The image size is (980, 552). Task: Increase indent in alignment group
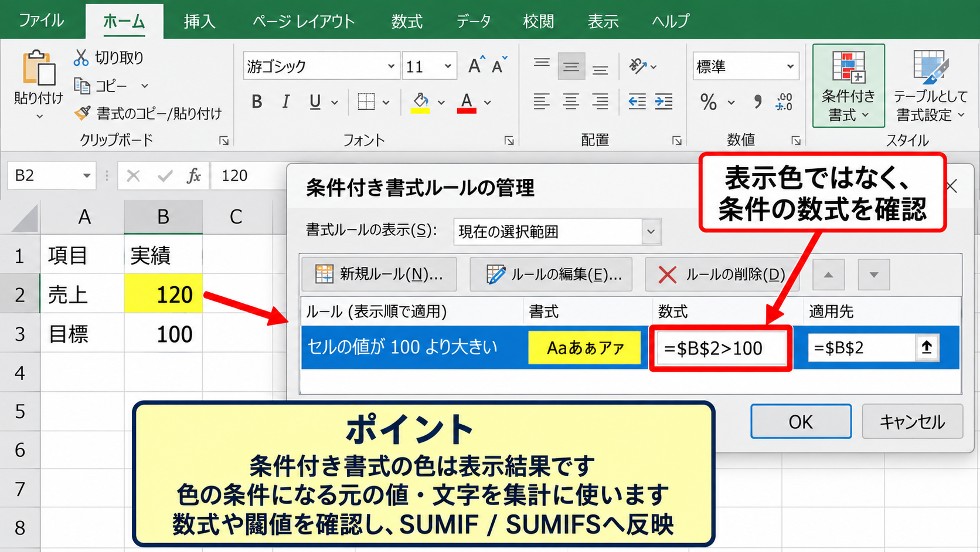pos(663,102)
